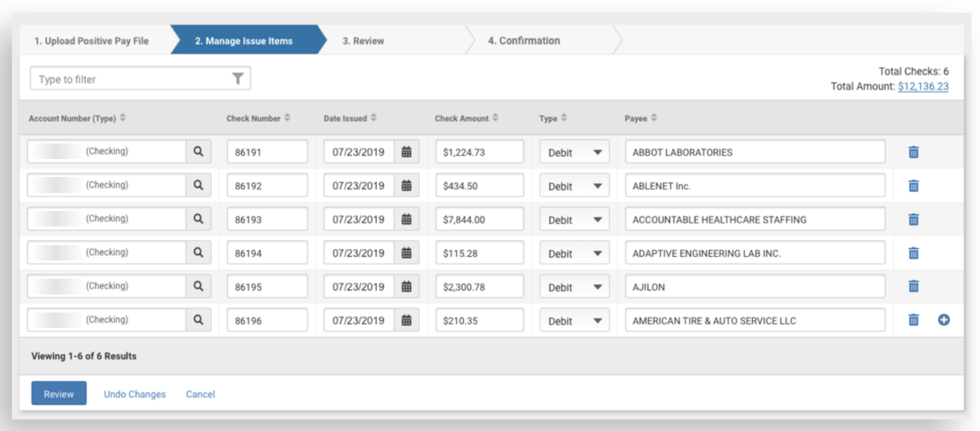Image resolution: width=980 pixels, height=431 pixels.
Task: Click the filter funnel icon
Action: tap(238, 78)
